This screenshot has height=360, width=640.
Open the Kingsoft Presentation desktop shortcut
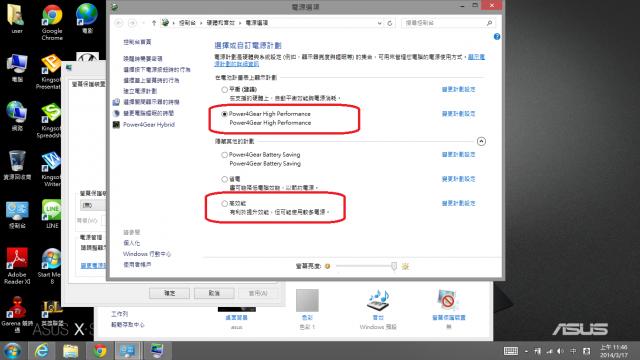tap(49, 71)
